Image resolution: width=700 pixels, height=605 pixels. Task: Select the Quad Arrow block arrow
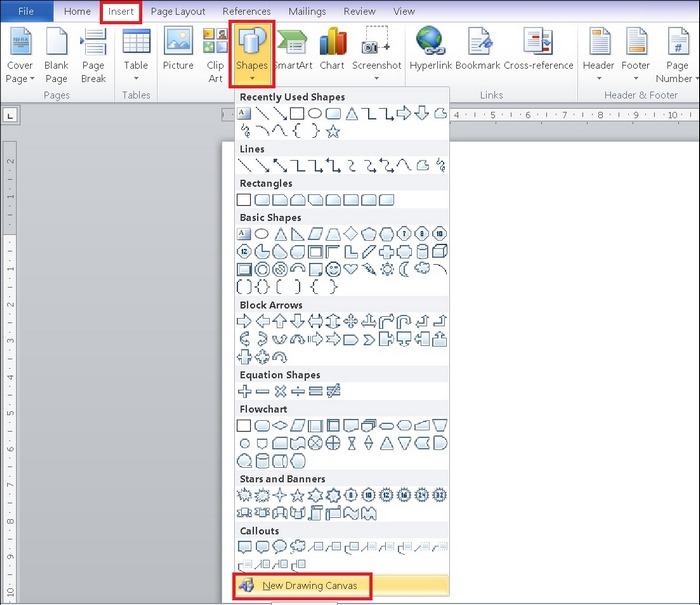pyautogui.click(x=351, y=321)
